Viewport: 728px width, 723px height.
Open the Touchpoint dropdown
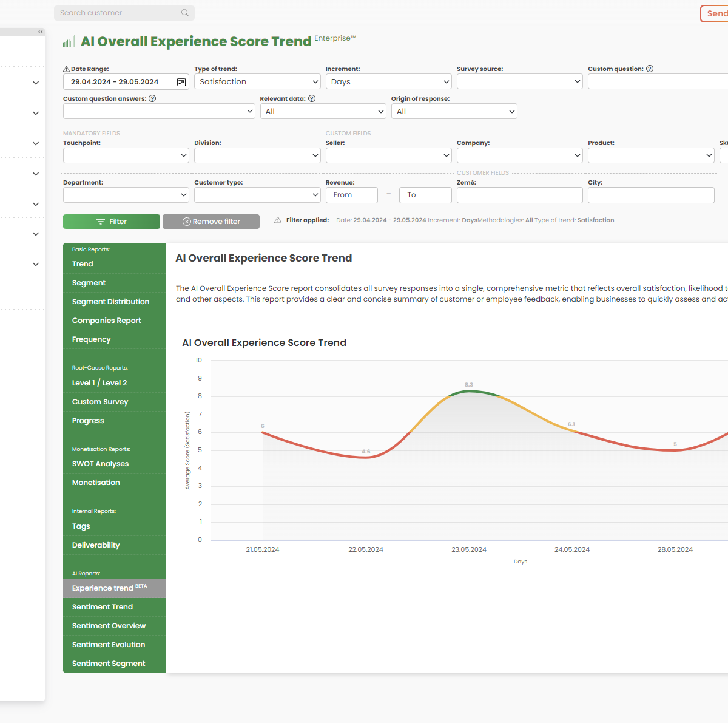coord(126,155)
